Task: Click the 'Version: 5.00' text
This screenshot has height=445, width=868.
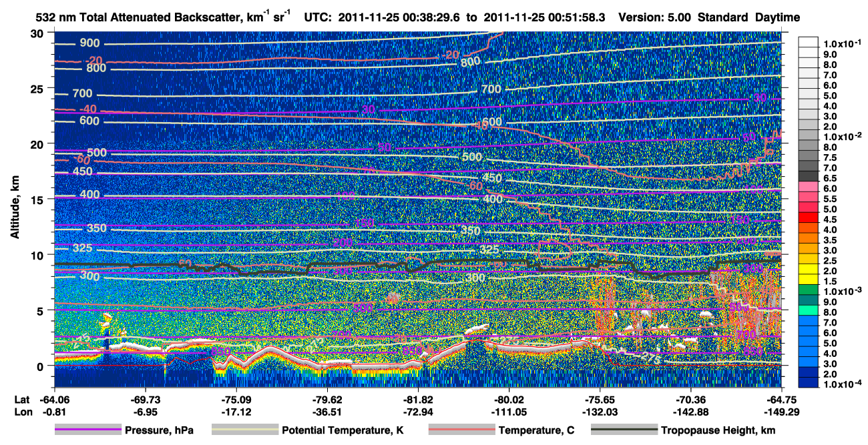Action: coord(655,17)
